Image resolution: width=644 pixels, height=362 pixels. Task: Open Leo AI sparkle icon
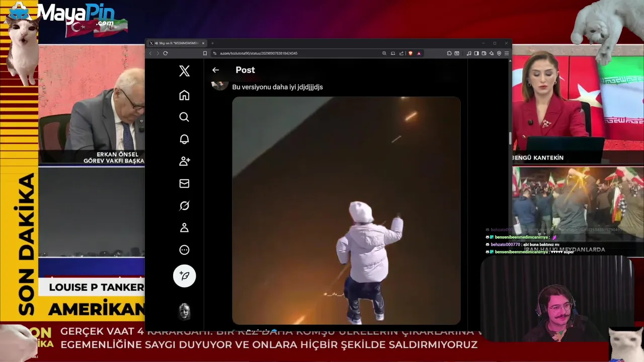tap(492, 53)
